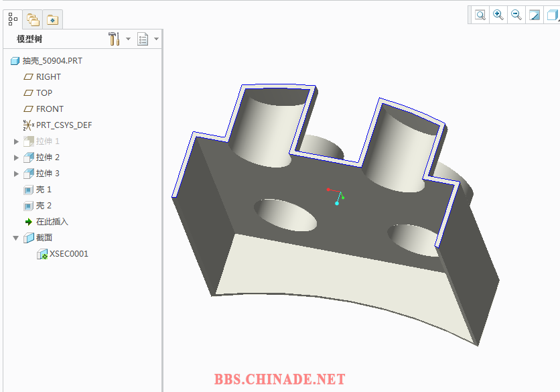Click the 拉伸 3 extrude icon
The image size is (560, 392).
click(29, 174)
